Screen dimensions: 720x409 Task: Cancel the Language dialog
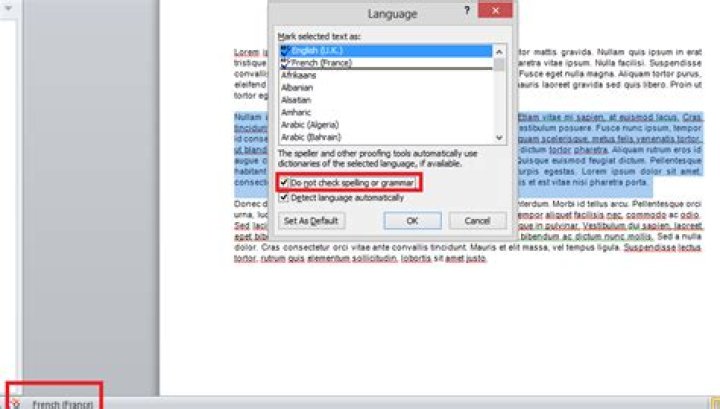pyautogui.click(x=478, y=221)
